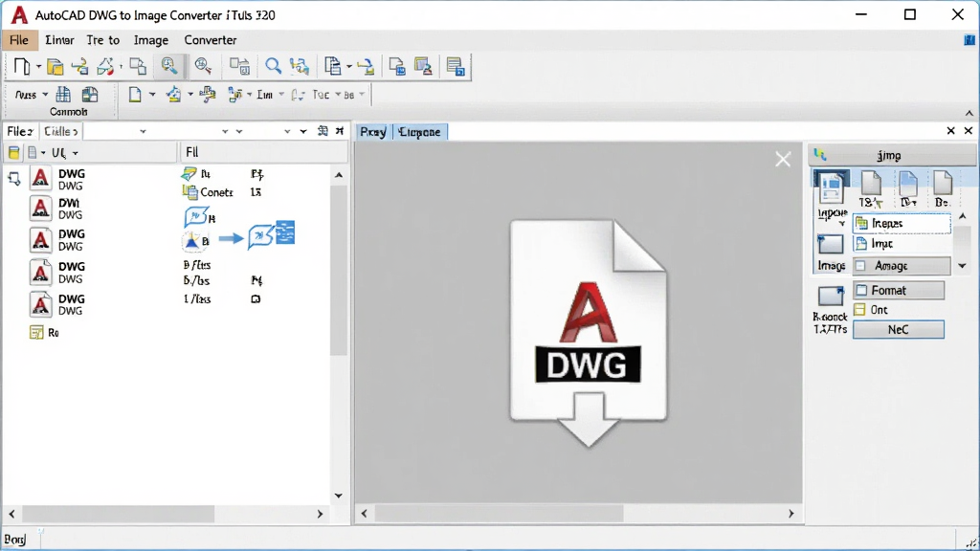This screenshot has width=980, height=551.
Task: Click the yellow Ro note icon in file list
Action: [x=36, y=332]
